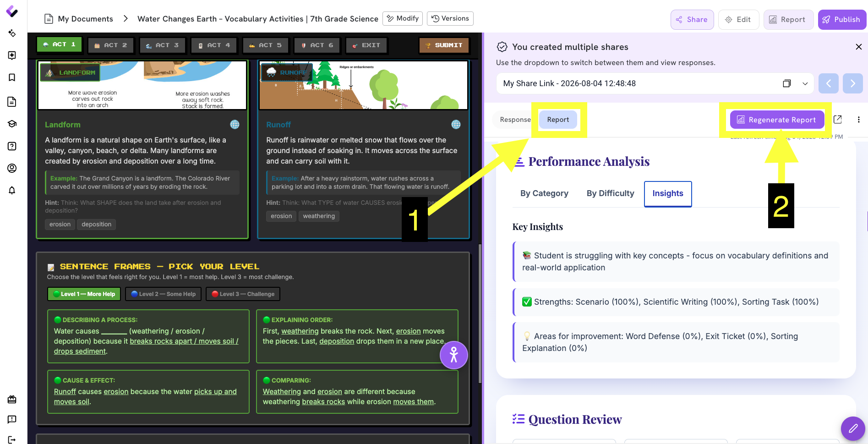Click the bookmark icon in left sidebar
The height and width of the screenshot is (444, 868).
(x=12, y=77)
